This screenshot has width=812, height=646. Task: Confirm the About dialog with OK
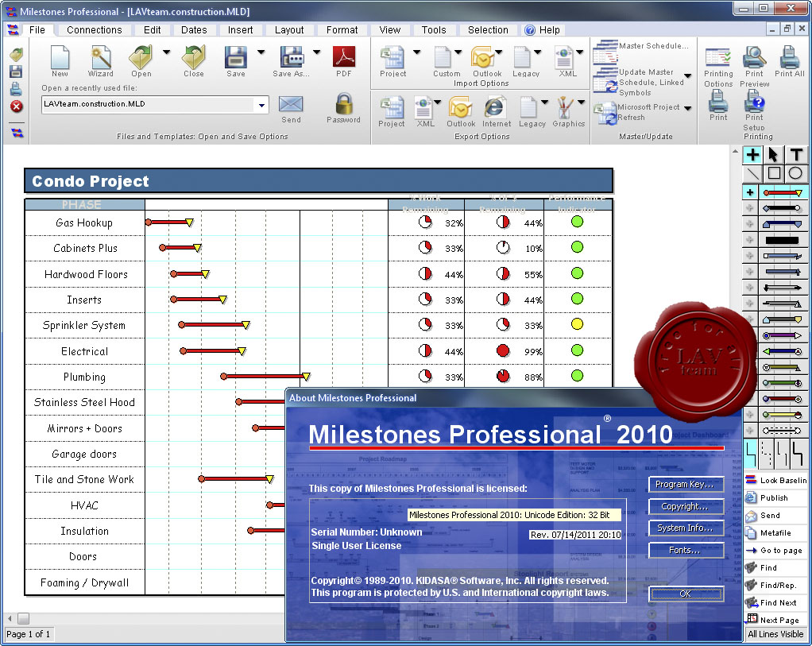coord(686,594)
